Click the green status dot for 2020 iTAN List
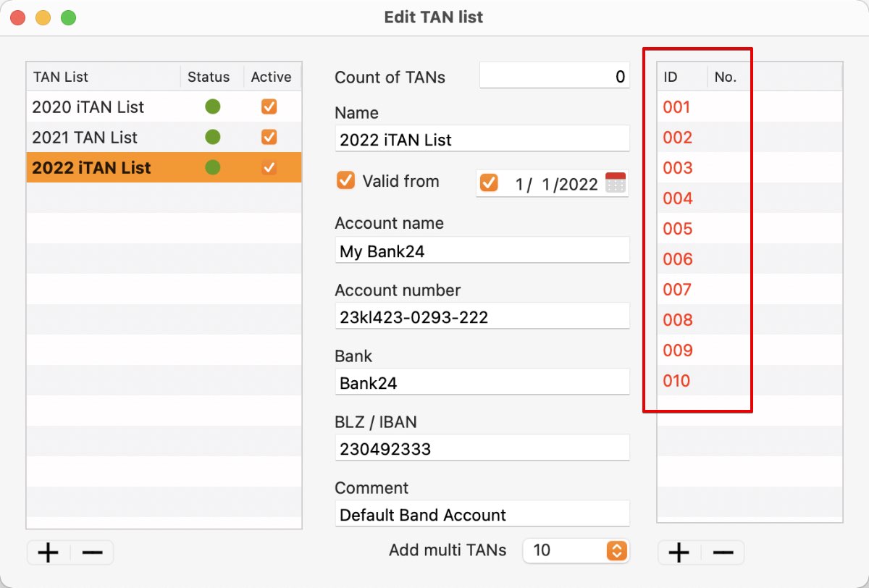The height and width of the screenshot is (588, 869). 212,106
